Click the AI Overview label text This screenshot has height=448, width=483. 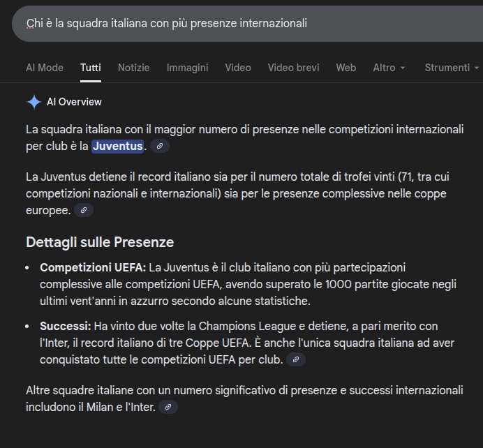tap(74, 102)
